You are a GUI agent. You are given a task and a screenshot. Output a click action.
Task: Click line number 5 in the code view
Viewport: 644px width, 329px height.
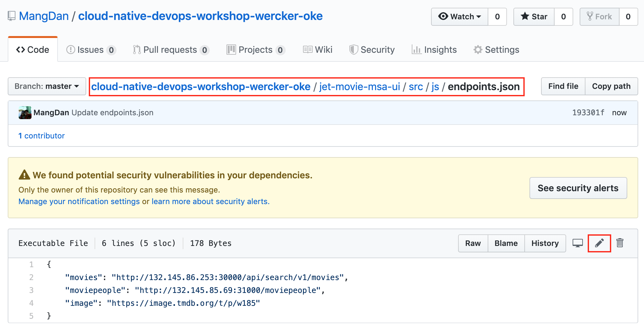click(x=32, y=316)
